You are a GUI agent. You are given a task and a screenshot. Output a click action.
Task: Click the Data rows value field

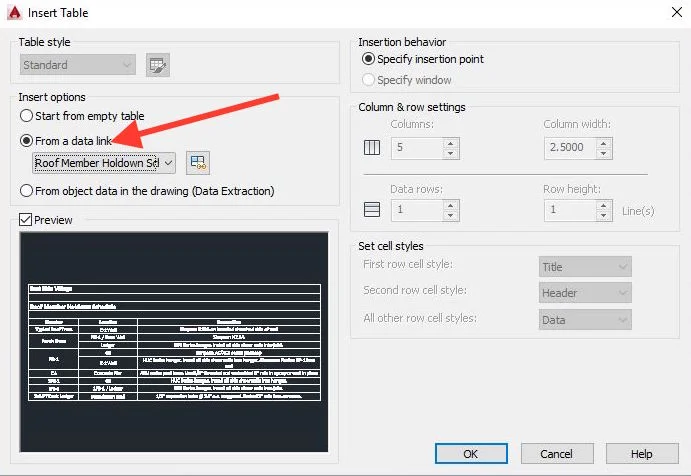pyautogui.click(x=417, y=210)
